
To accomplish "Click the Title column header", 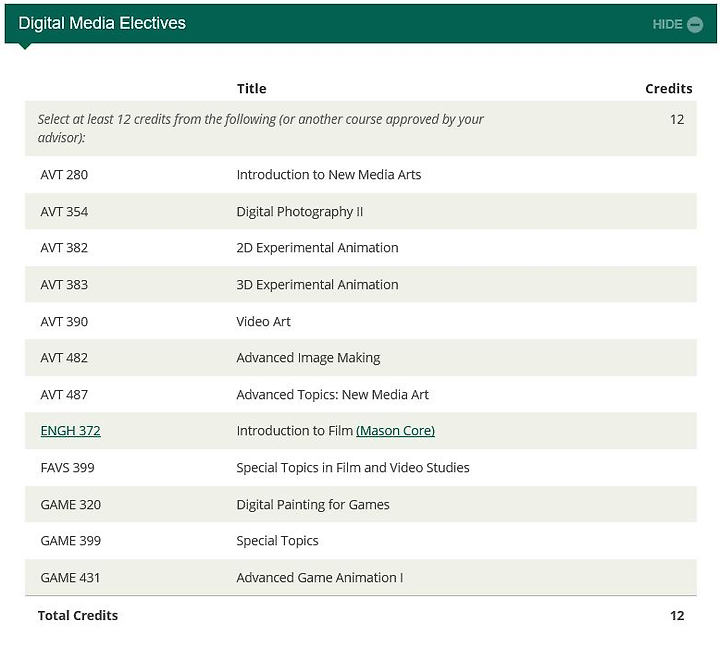I will coord(252,89).
